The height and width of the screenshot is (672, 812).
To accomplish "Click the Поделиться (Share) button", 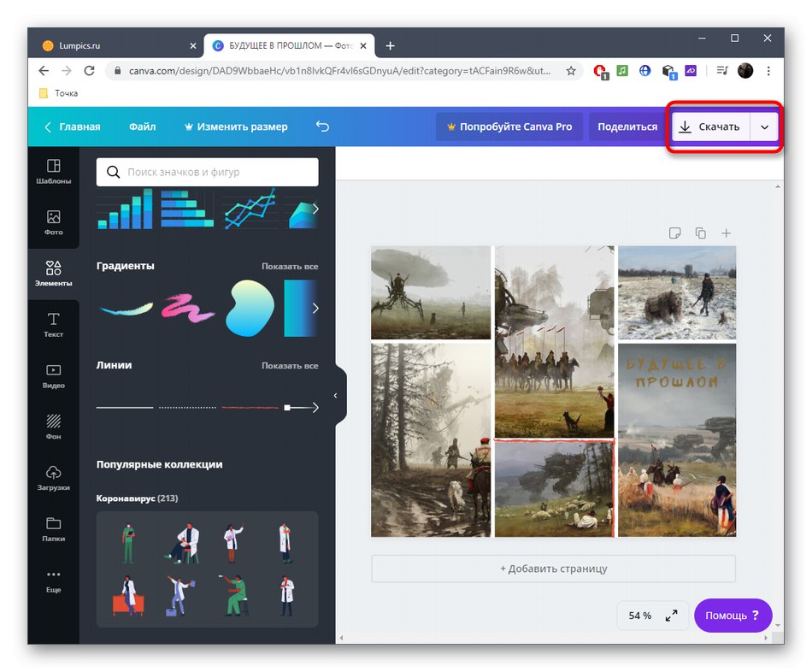I will (627, 127).
